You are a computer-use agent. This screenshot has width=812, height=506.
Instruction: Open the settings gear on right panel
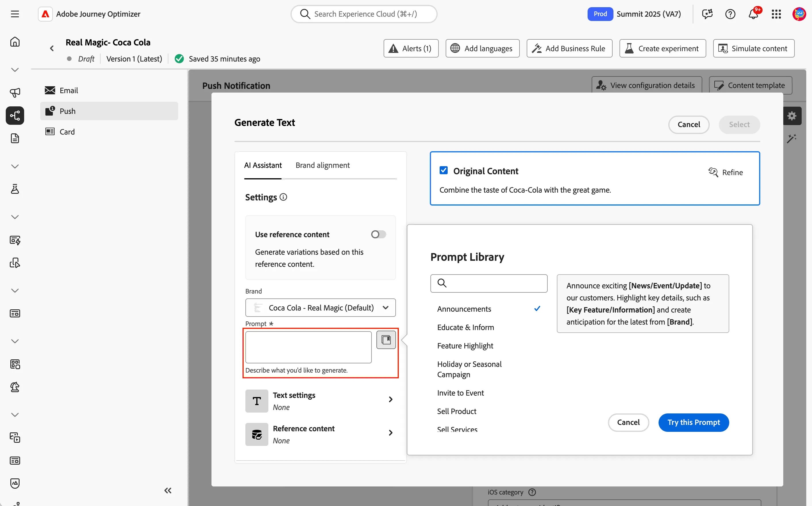point(792,116)
